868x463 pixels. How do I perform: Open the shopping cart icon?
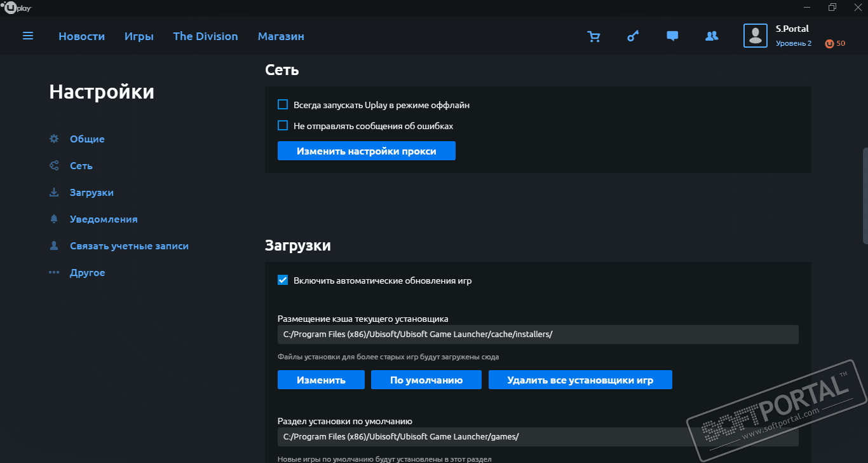pos(593,36)
